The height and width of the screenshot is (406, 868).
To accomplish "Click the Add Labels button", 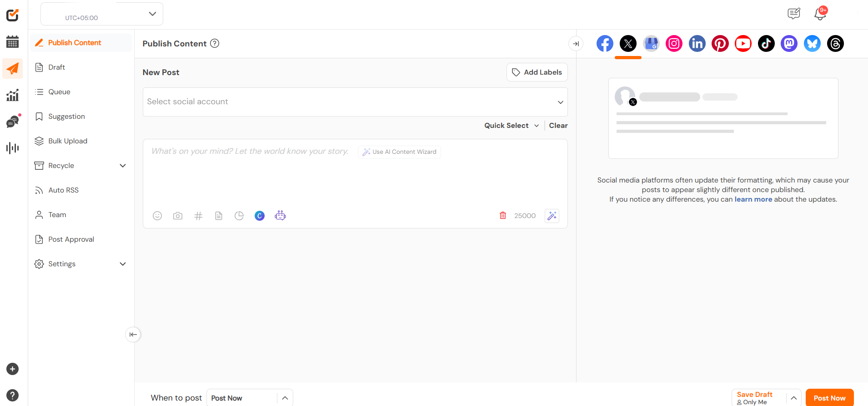I will pos(537,72).
